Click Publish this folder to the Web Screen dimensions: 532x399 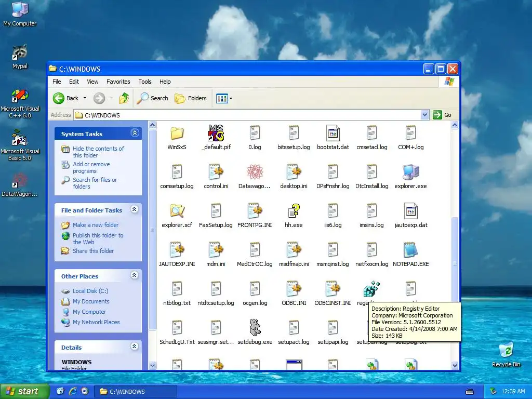click(98, 238)
